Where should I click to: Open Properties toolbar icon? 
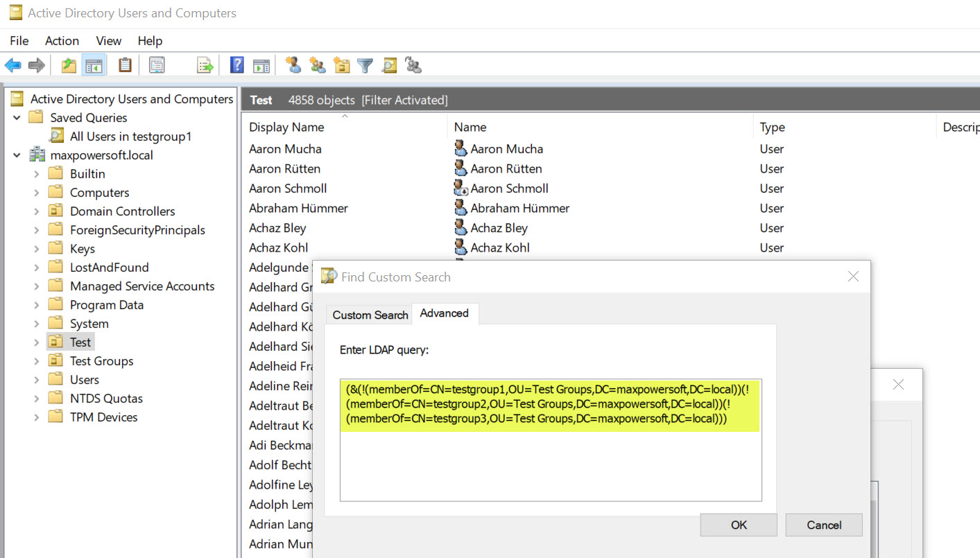[x=157, y=65]
